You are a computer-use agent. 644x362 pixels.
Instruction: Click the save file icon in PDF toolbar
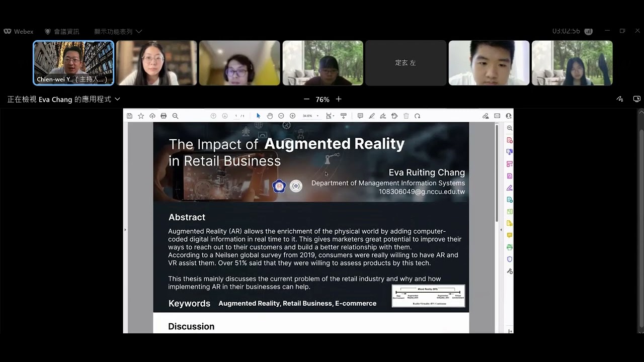point(129,116)
